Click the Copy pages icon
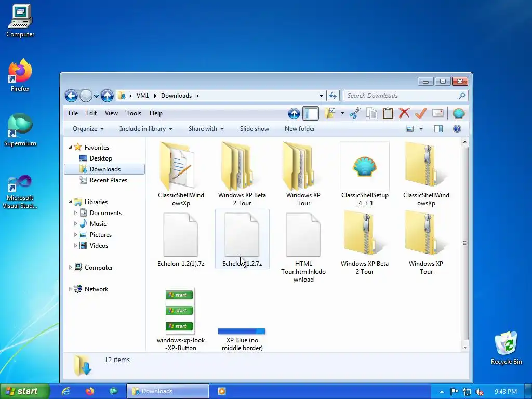Screen dimensions: 532x399 pyautogui.click(x=371, y=114)
